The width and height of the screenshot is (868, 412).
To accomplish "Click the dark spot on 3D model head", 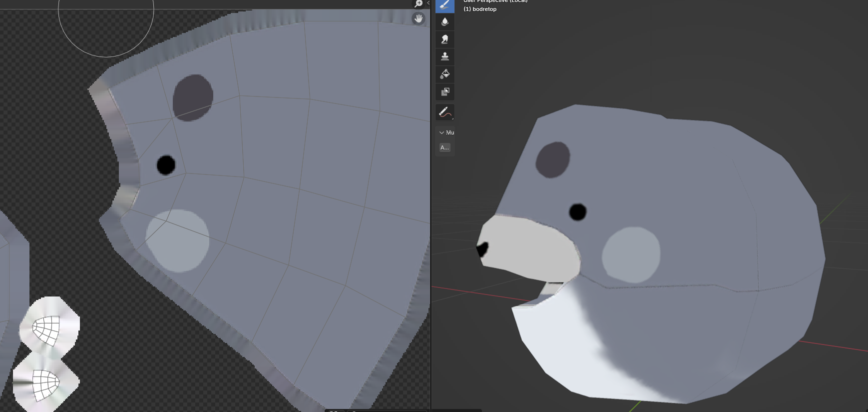I will click(x=553, y=159).
